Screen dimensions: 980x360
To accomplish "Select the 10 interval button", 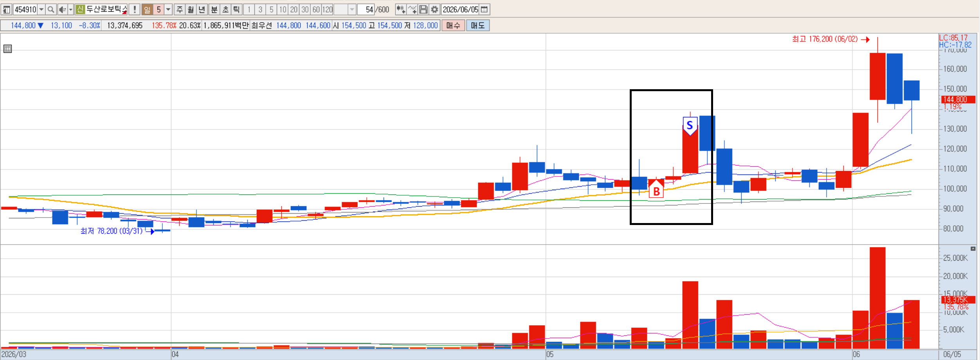I will click(x=283, y=9).
